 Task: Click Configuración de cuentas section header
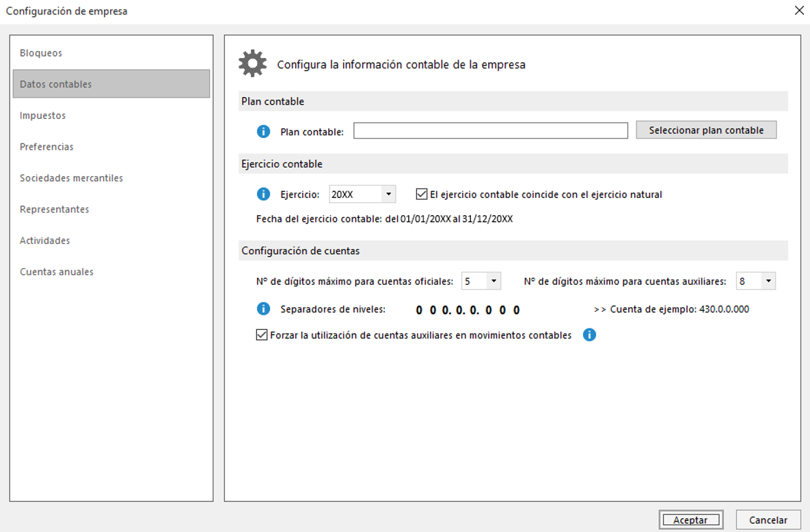point(513,251)
